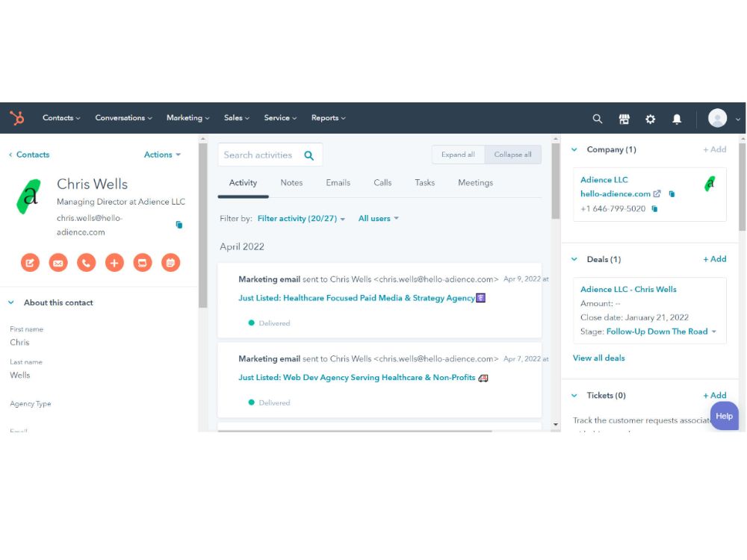Open Filter activity (20/27) dropdown
Viewport: 747px width, 560px height.
pyautogui.click(x=301, y=219)
